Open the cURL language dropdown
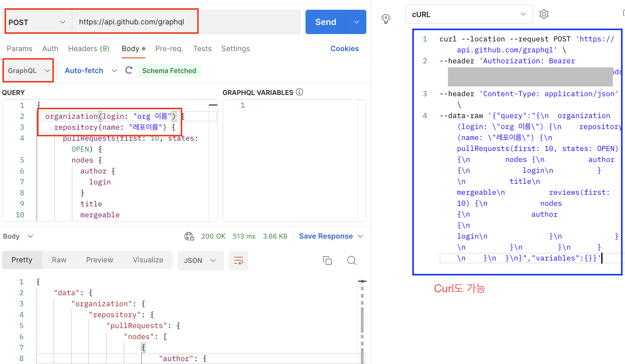 (469, 14)
